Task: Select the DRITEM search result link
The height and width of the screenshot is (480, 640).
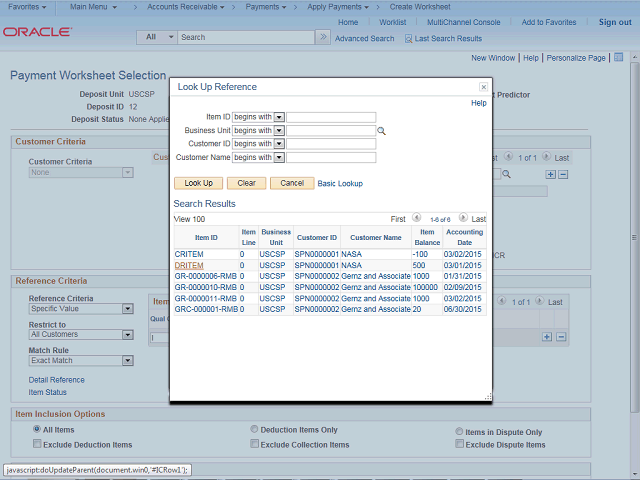Action: point(189,266)
